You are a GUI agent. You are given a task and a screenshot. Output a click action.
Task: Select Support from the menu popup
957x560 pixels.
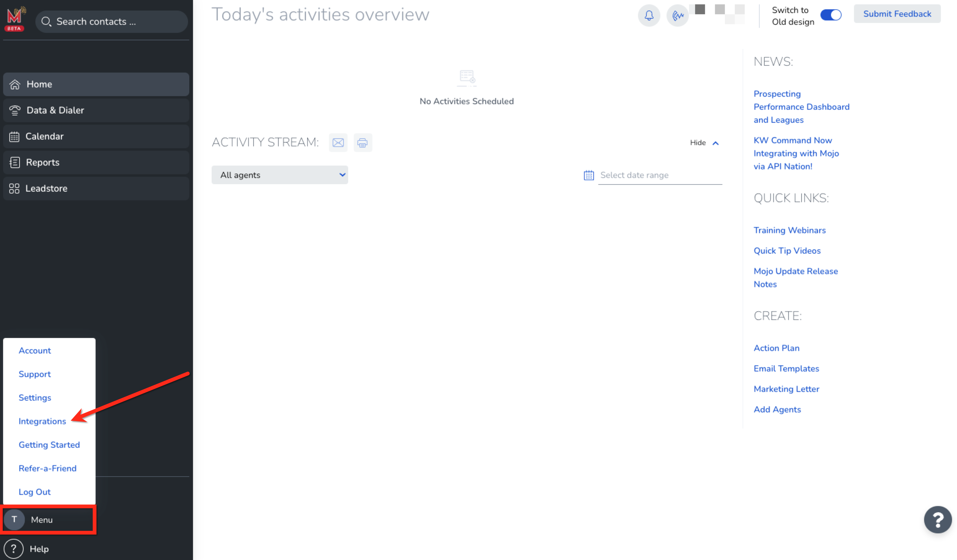34,374
